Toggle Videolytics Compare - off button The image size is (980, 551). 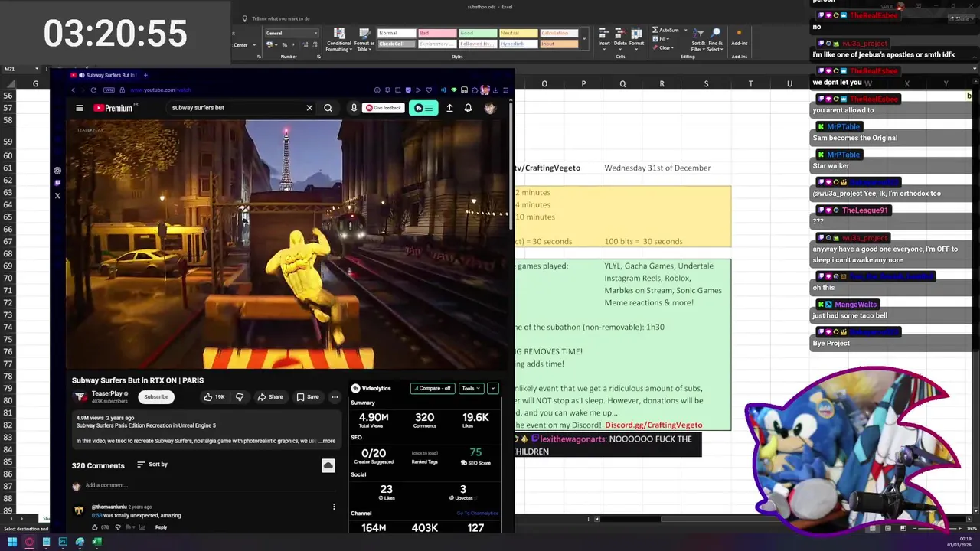pos(432,388)
